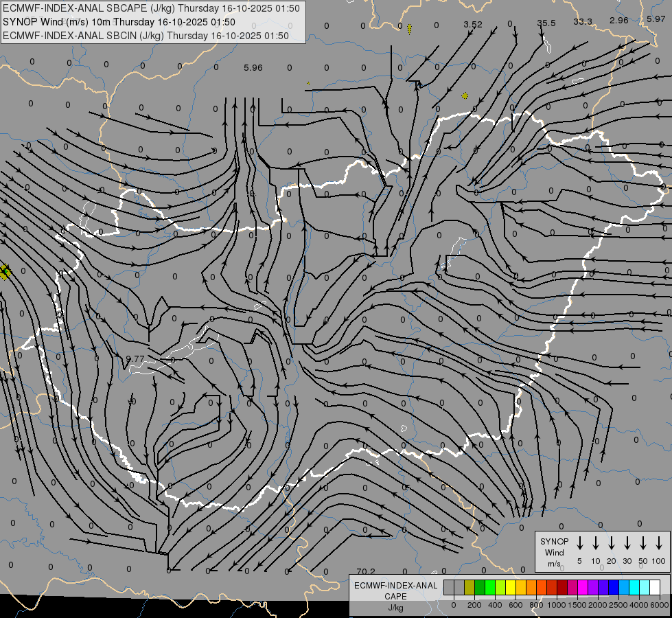The height and width of the screenshot is (618, 672).
Task: Click the 1500 tick label on CAPE scale
Action: 577,605
